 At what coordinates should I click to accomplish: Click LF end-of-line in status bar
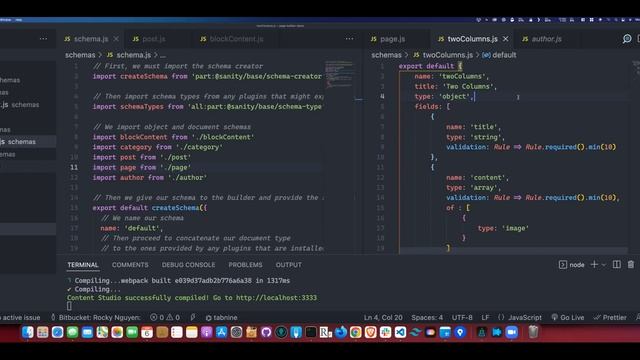click(x=485, y=317)
